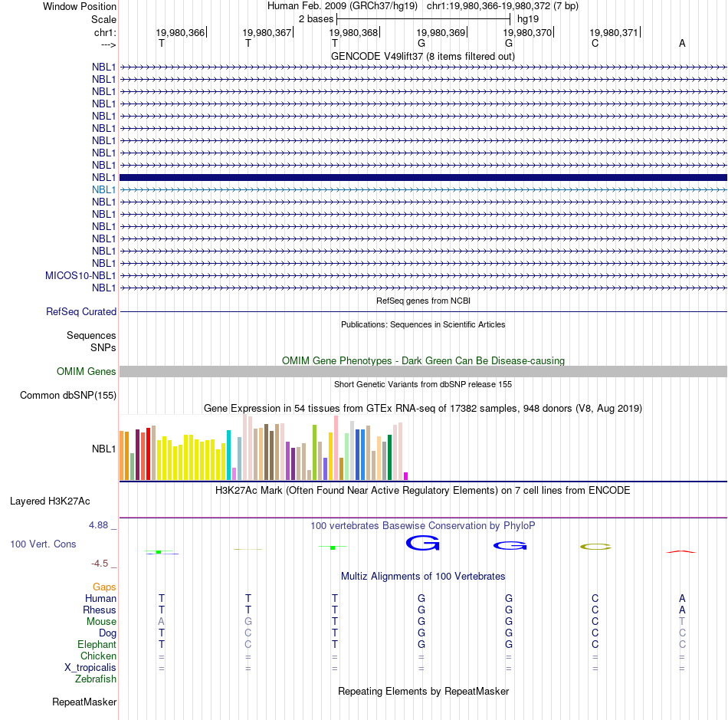This screenshot has height=720, width=728.
Task: Select the Elephant alignment row label
Action: [97, 644]
